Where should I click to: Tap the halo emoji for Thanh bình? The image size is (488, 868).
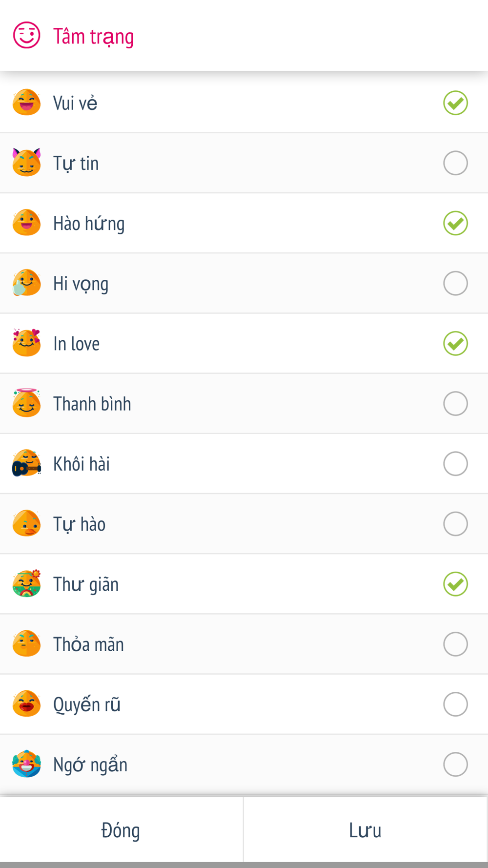[26, 403]
